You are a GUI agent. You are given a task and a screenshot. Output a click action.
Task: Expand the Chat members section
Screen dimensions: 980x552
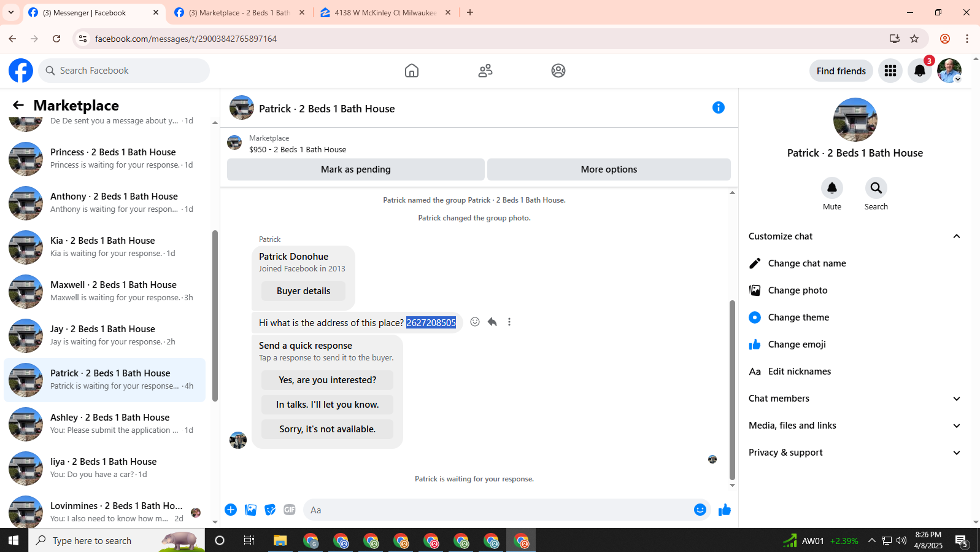point(854,398)
